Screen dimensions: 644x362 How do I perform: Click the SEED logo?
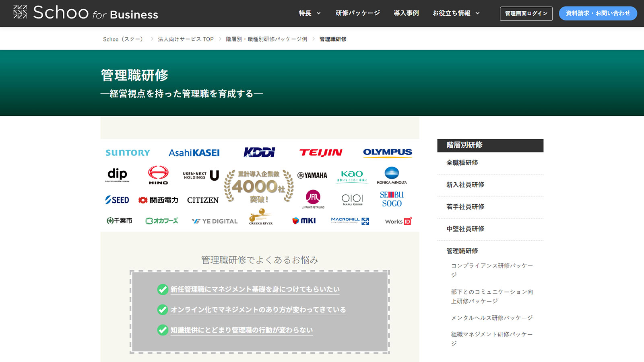tap(117, 200)
